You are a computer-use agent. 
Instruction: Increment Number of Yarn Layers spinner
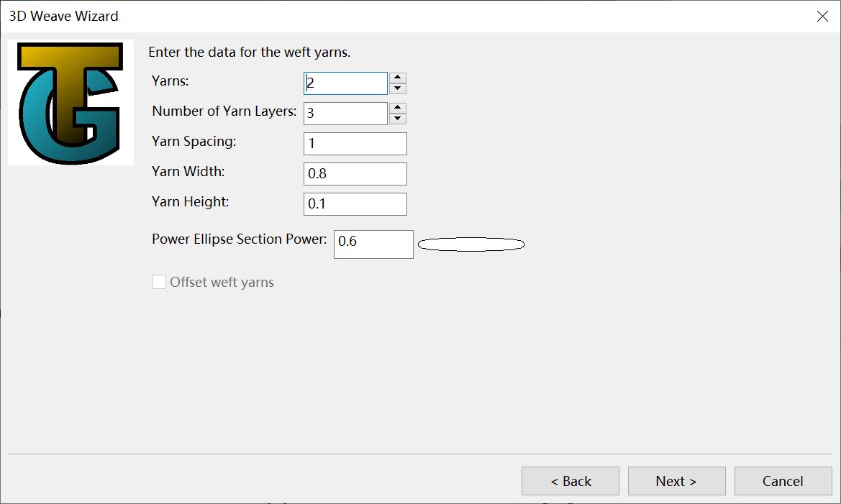(x=398, y=109)
